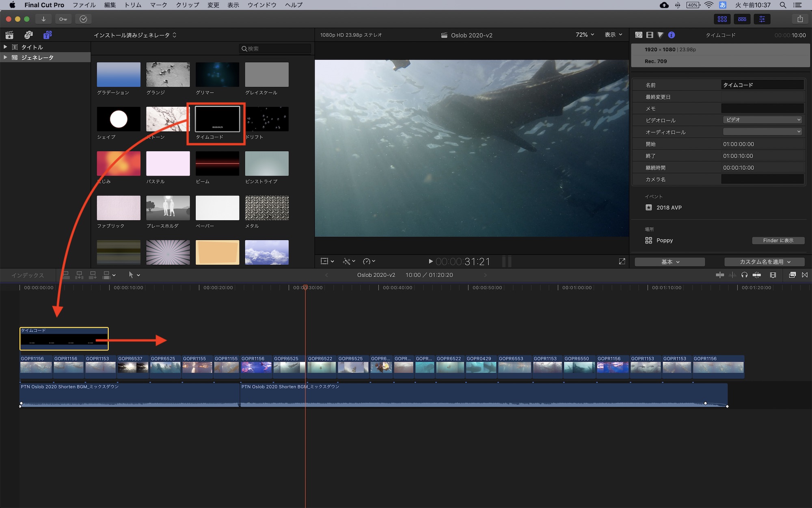Click the Finder に表示 button
This screenshot has height=508, width=812.
click(778, 241)
